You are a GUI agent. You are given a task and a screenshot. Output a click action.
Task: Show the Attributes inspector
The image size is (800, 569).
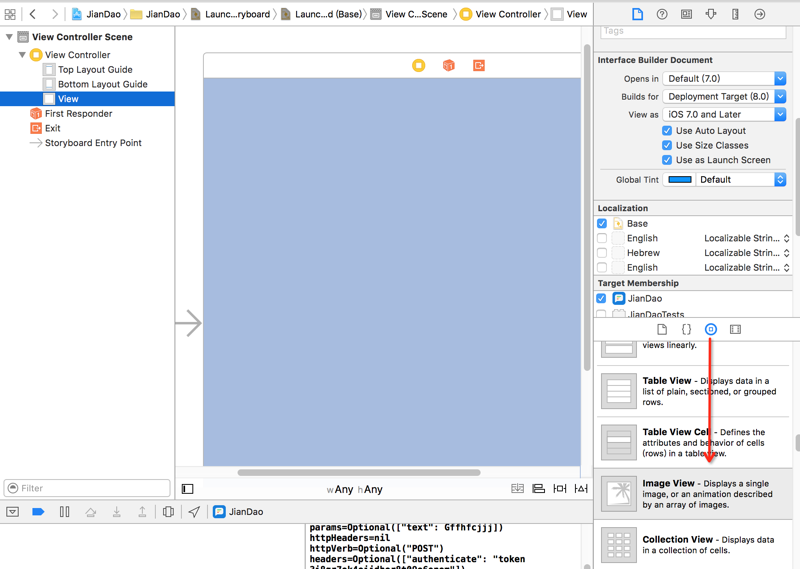pyautogui.click(x=711, y=14)
